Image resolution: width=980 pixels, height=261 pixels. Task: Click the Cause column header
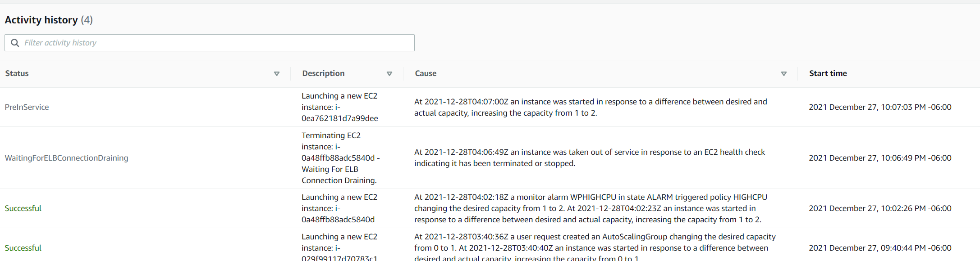click(426, 73)
